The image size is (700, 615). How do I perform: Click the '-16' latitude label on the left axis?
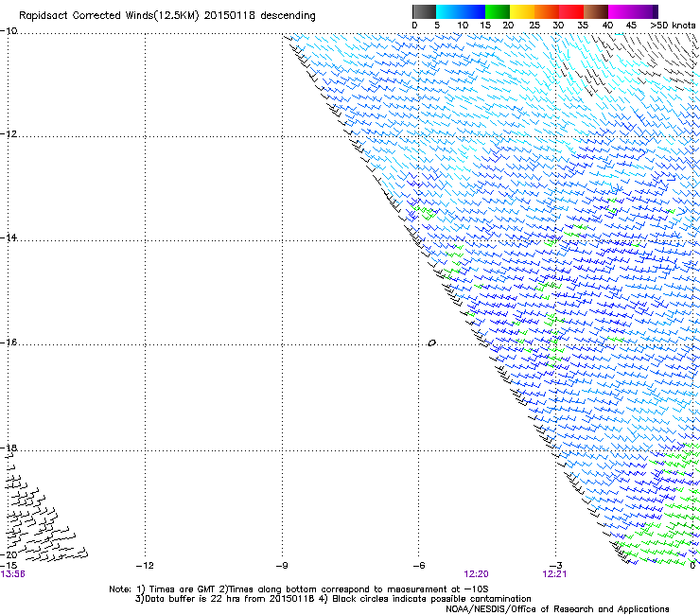pos(9,343)
